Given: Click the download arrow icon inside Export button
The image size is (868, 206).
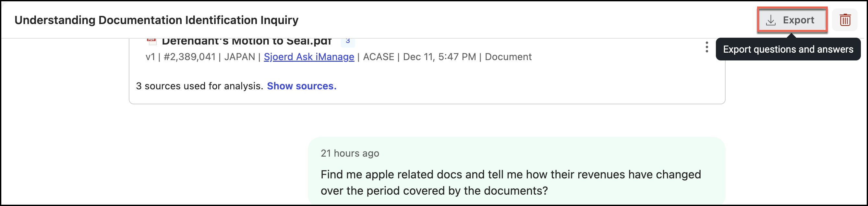Looking at the screenshot, I should pyautogui.click(x=770, y=20).
